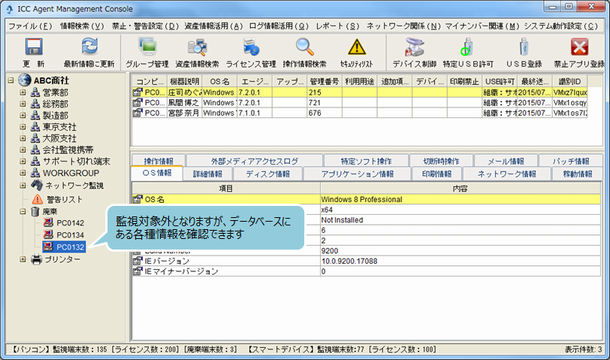Screen dimensions: 610x360
Task: Click 10.0.9200.17088 IE version value
Action: pos(460,261)
